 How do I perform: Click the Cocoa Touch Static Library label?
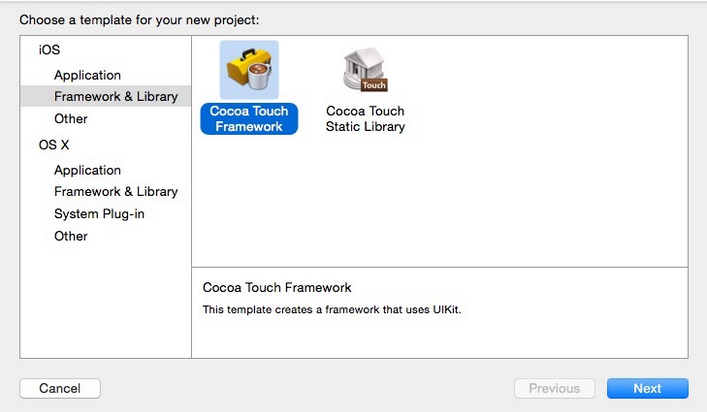[x=365, y=119]
